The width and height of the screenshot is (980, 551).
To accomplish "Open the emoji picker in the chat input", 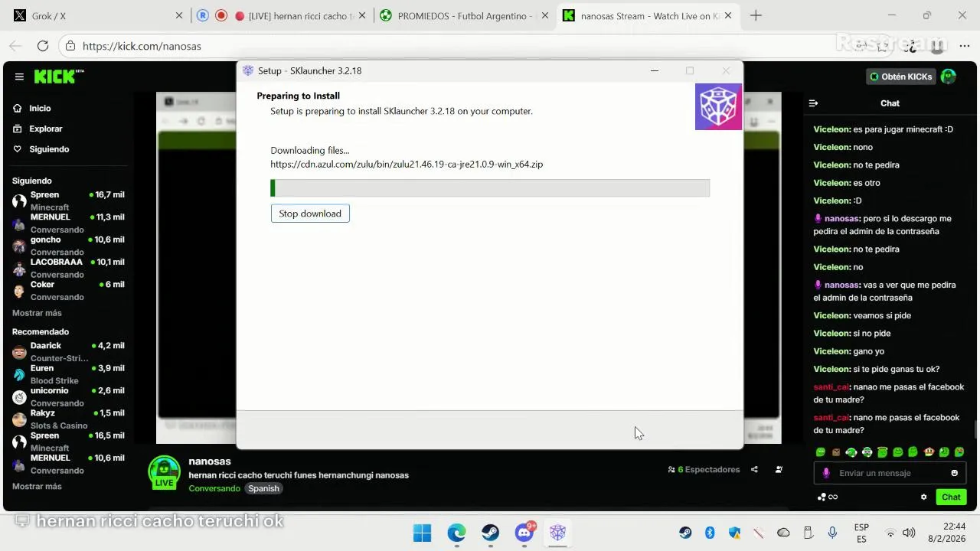I will click(954, 473).
